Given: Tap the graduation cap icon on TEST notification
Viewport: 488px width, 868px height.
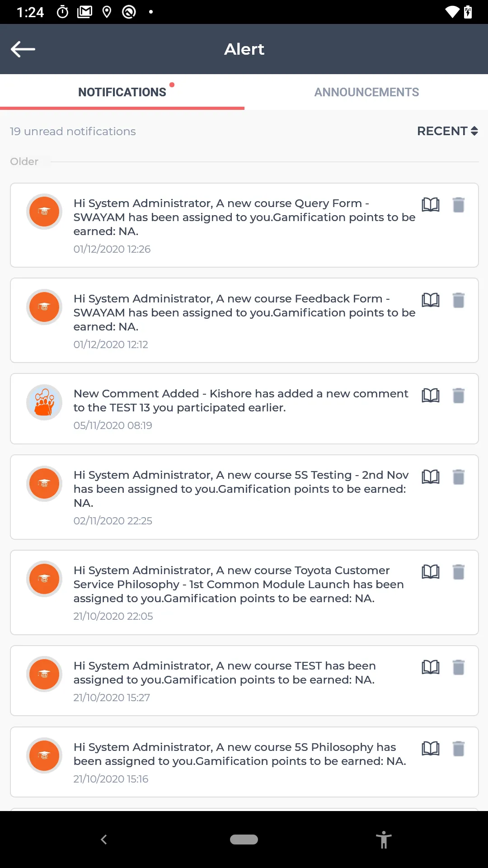Looking at the screenshot, I should pos(44,674).
